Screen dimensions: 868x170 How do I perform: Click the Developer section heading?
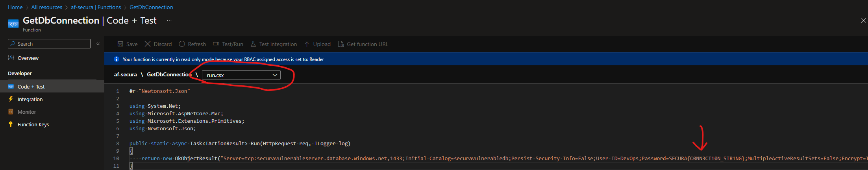20,73
